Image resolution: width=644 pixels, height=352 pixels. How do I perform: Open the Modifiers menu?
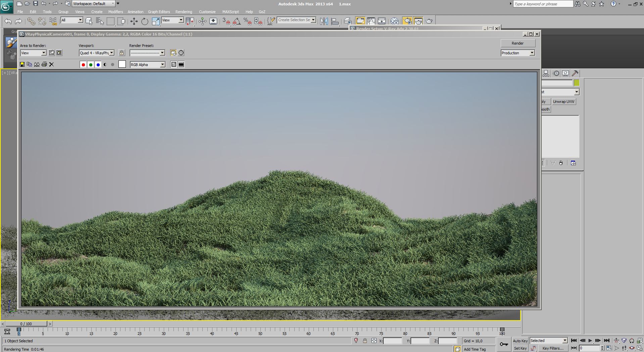click(115, 12)
